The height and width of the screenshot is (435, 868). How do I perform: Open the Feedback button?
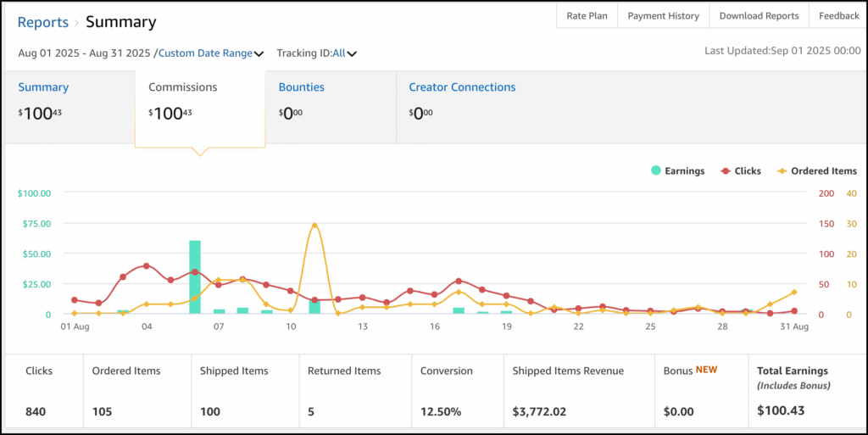click(838, 16)
